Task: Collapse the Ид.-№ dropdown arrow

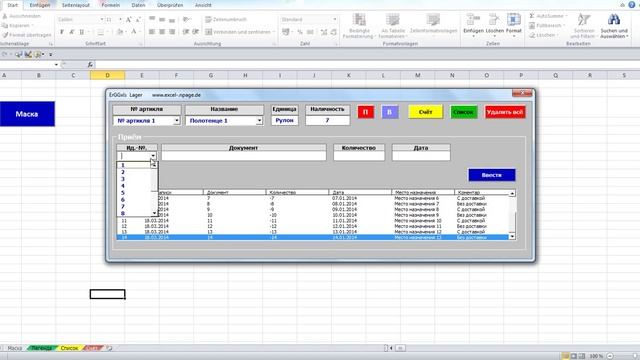Action: point(153,156)
